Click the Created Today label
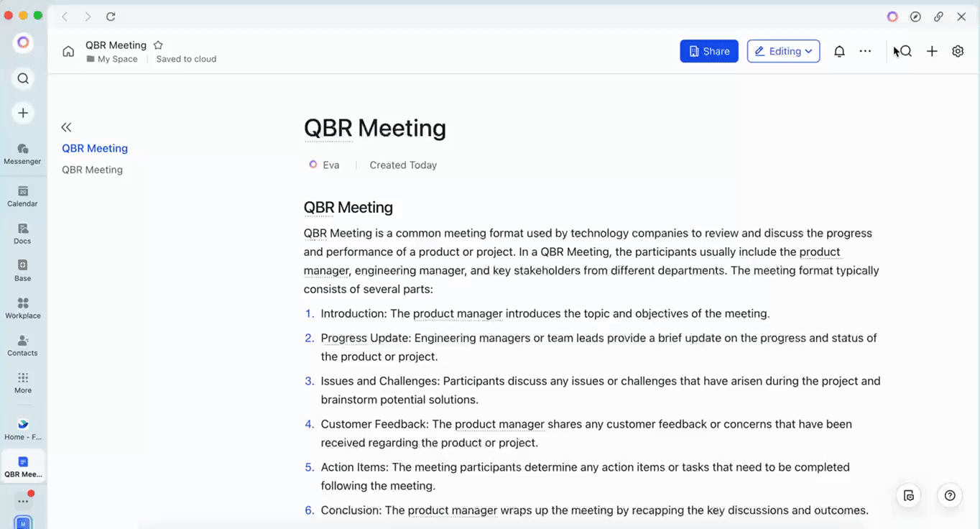This screenshot has height=529, width=980. pos(403,165)
